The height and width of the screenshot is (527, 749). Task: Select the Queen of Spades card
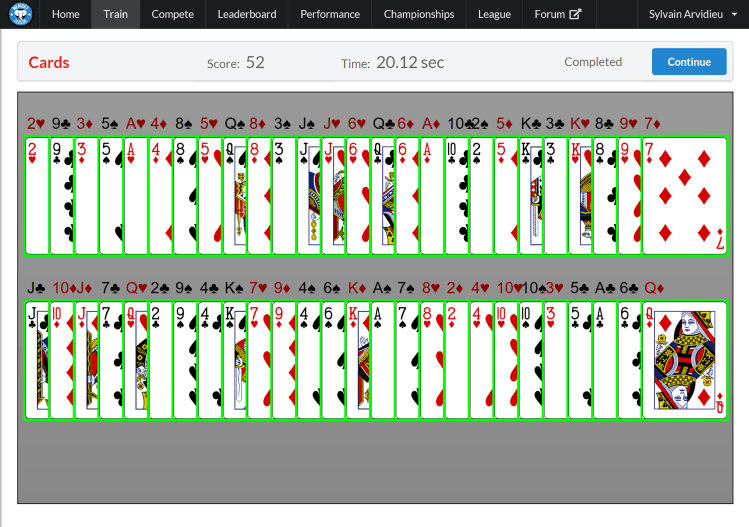[233, 196]
